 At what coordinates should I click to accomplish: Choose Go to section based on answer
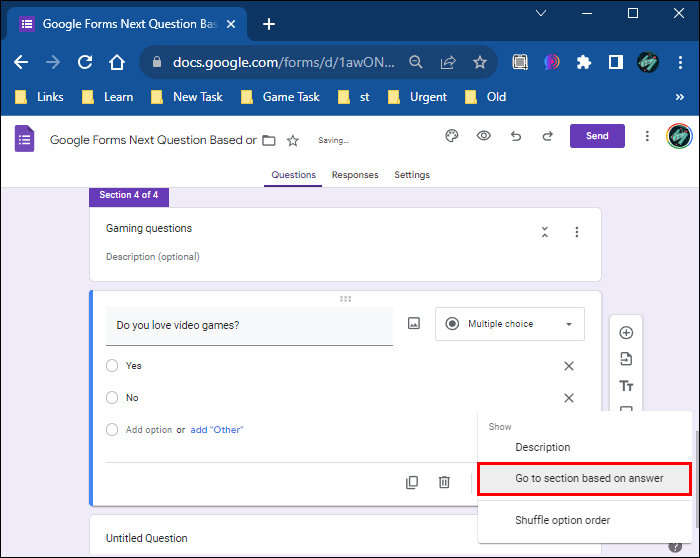584,479
